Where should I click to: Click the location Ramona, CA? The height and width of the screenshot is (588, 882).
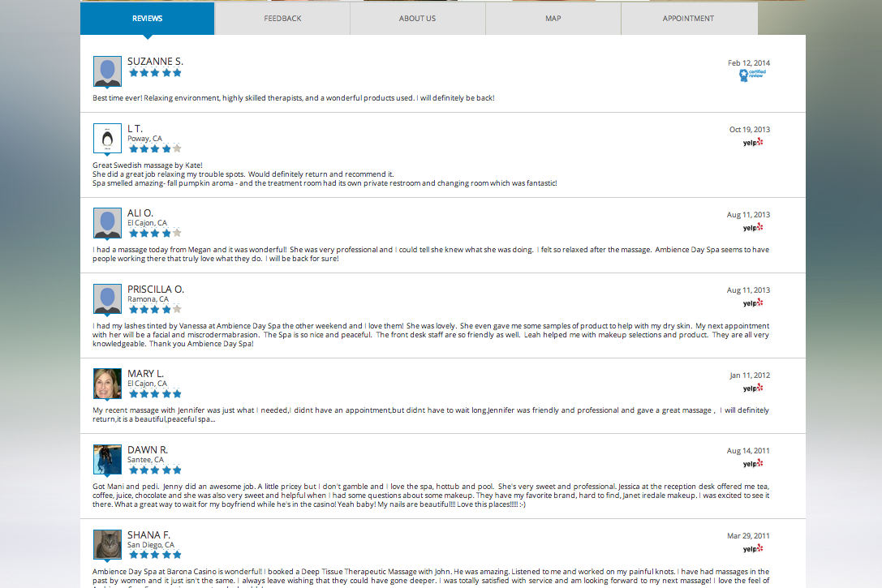pyautogui.click(x=148, y=299)
